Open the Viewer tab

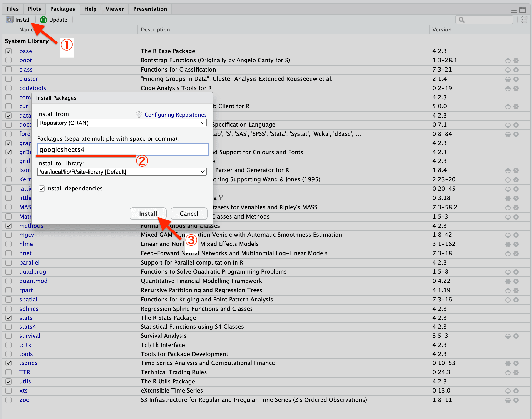[x=115, y=9]
